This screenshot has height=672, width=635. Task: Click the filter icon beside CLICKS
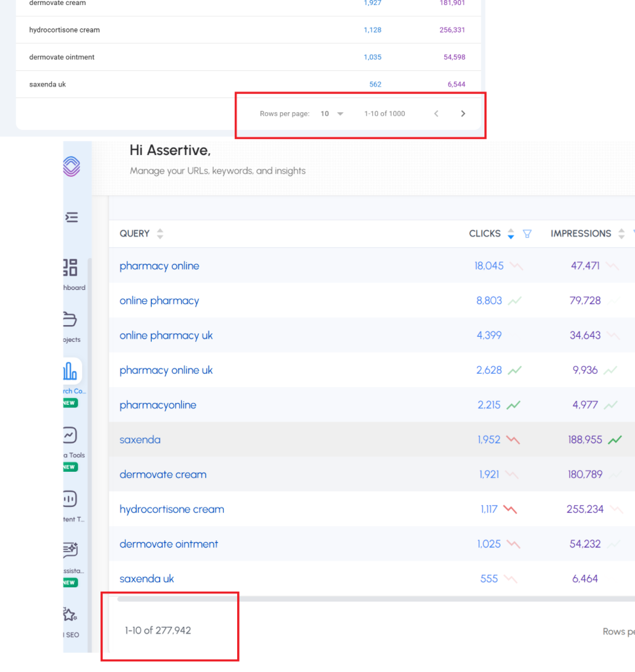point(527,234)
